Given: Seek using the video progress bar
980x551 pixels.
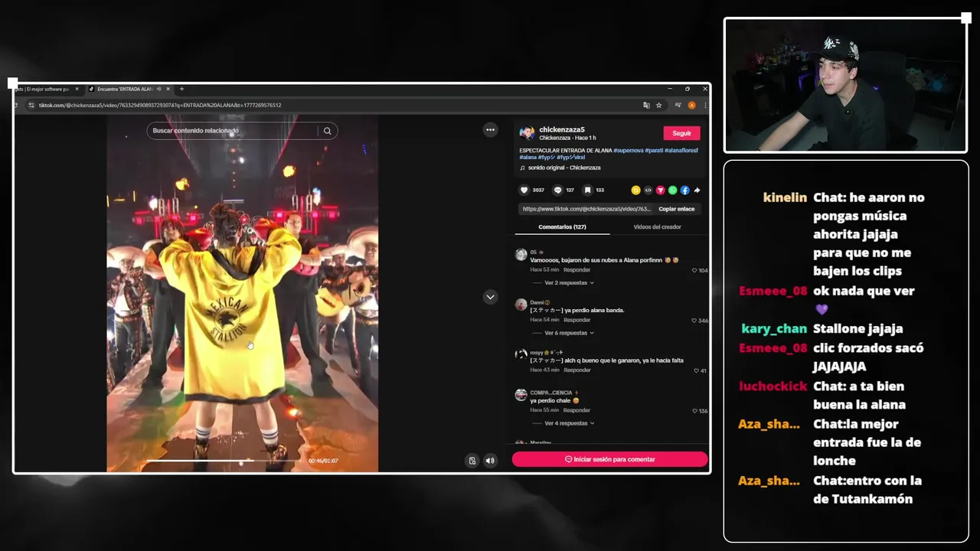Looking at the screenshot, I should (x=223, y=461).
